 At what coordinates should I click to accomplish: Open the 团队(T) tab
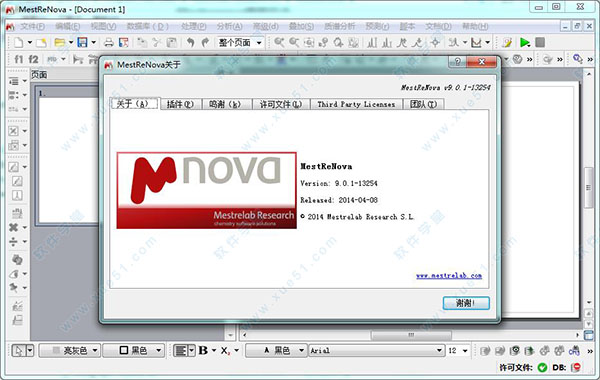424,104
